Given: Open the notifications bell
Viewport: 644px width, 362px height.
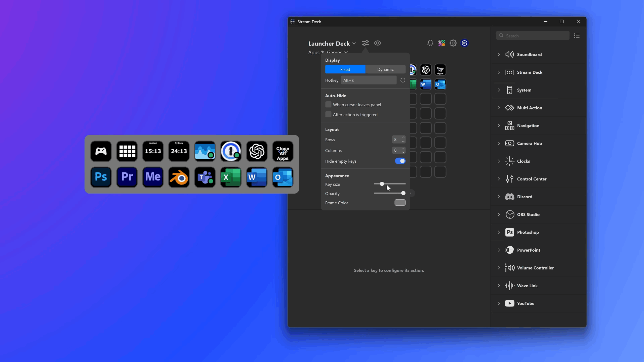Looking at the screenshot, I should click(x=430, y=43).
